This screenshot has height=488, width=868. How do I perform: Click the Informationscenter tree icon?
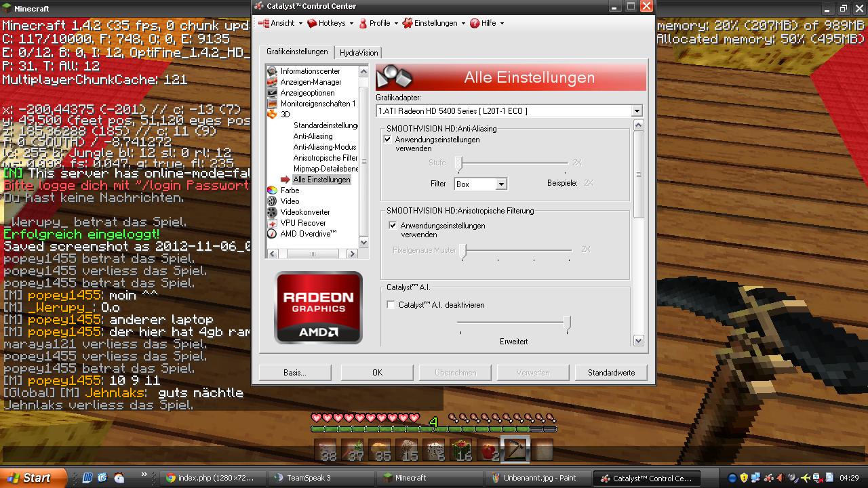click(x=272, y=71)
